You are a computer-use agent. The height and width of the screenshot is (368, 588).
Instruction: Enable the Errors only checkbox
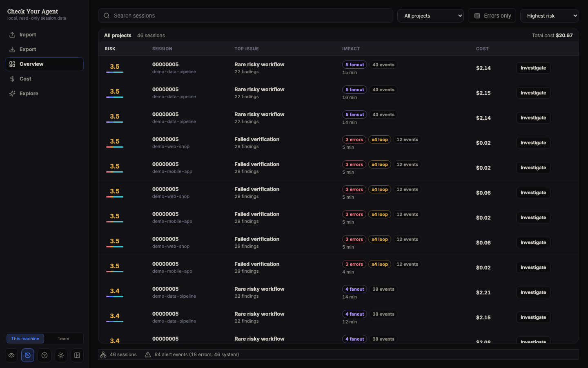(477, 16)
